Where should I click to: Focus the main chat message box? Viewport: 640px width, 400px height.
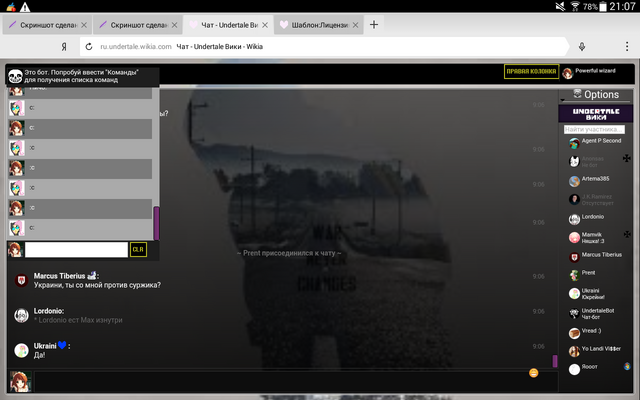point(296,382)
